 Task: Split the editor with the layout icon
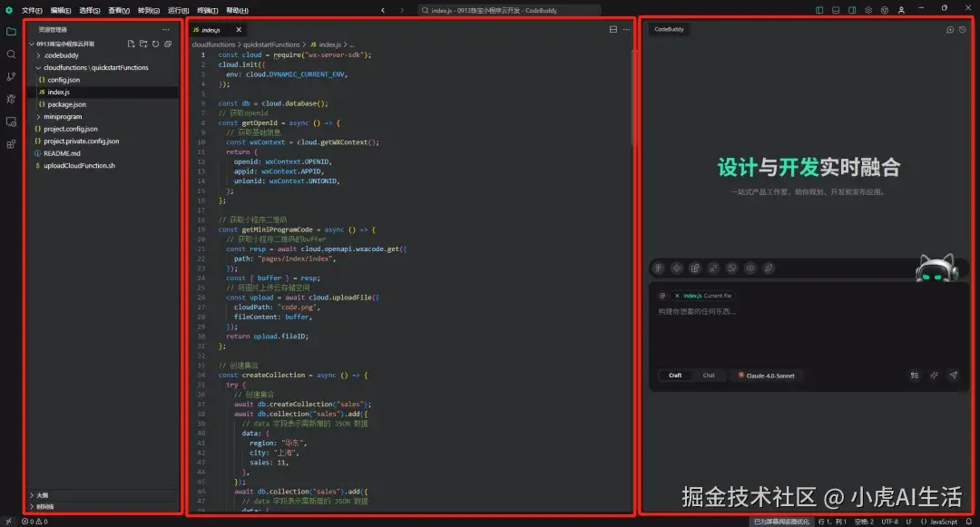[613, 29]
